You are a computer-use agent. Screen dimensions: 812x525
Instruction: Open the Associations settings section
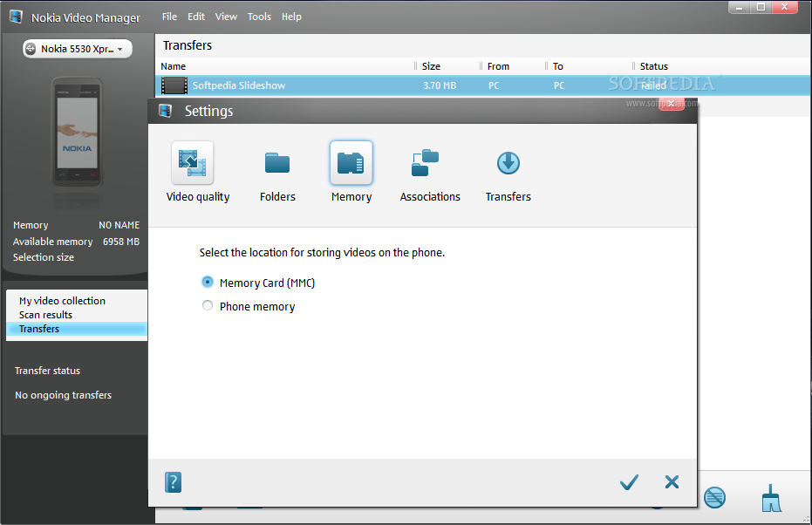click(425, 162)
